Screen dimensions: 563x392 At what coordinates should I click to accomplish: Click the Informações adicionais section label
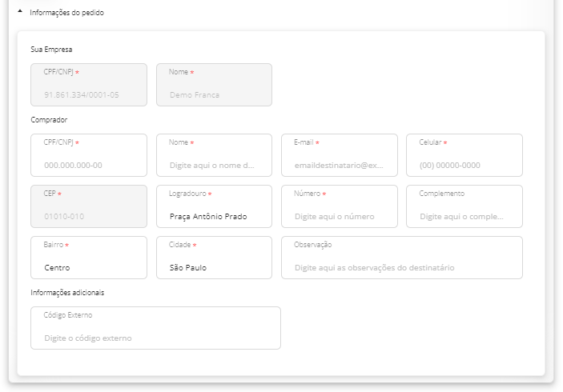coord(67,293)
